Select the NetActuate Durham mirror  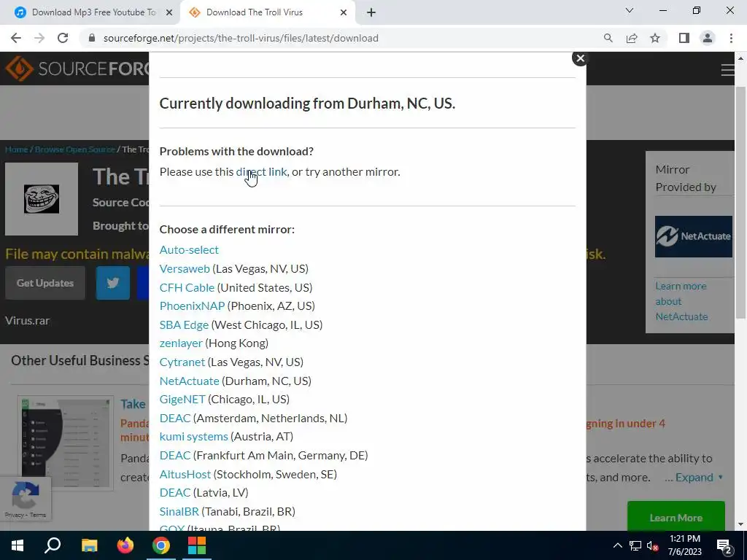pyautogui.click(x=189, y=381)
